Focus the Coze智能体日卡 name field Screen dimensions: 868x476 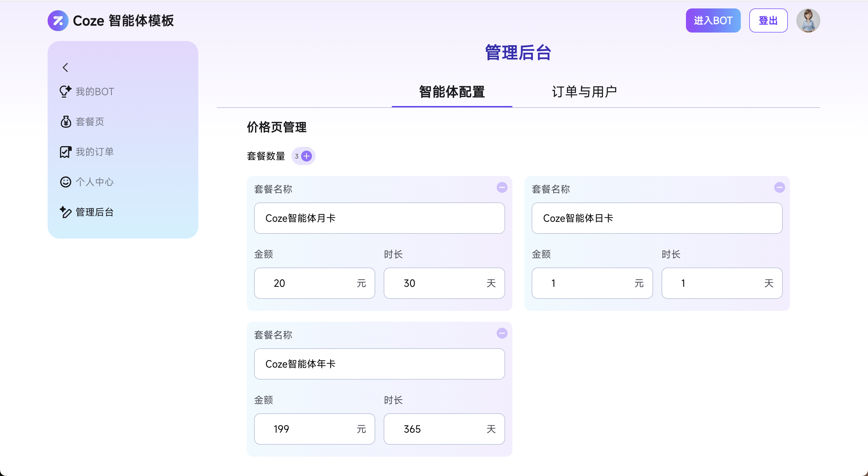(x=657, y=218)
